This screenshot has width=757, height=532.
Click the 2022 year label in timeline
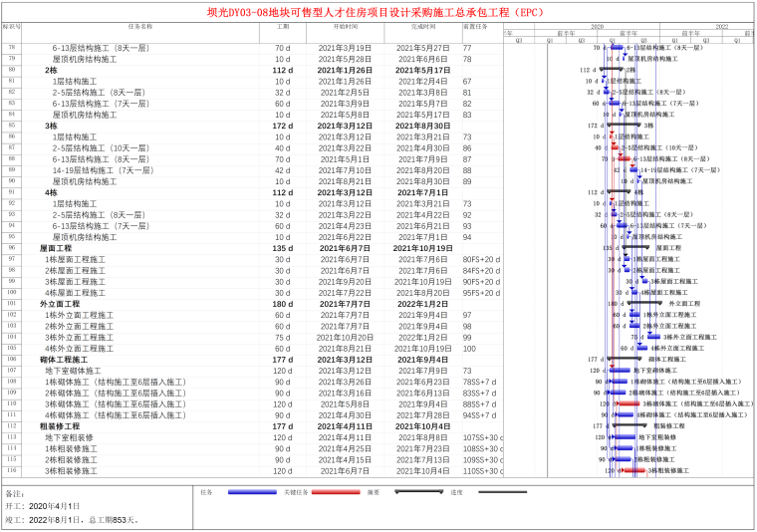[721, 26]
